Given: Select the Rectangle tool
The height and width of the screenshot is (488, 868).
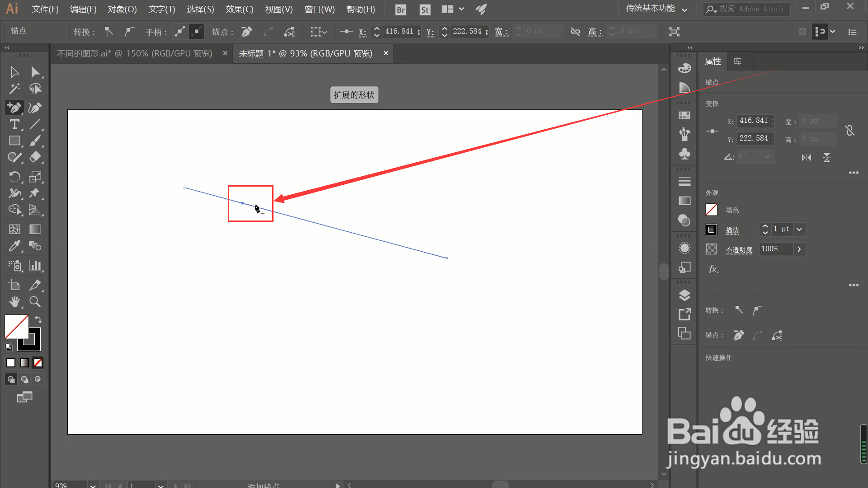Looking at the screenshot, I should pyautogui.click(x=14, y=141).
